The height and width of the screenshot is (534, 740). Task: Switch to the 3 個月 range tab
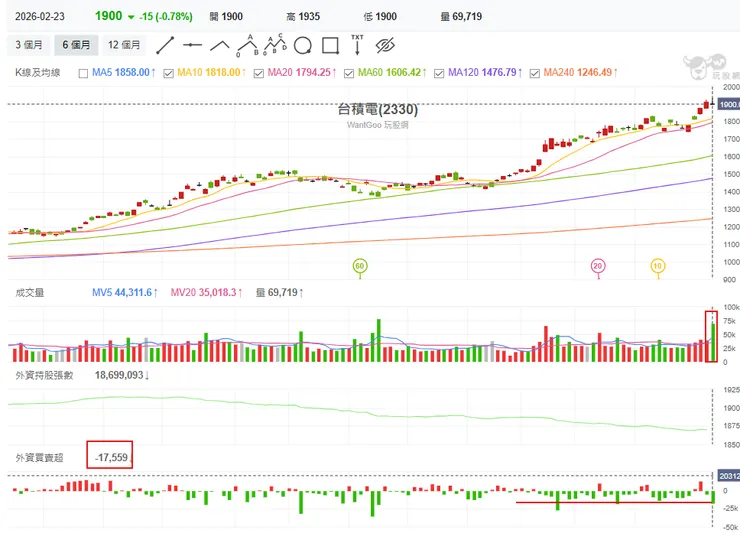tap(29, 45)
